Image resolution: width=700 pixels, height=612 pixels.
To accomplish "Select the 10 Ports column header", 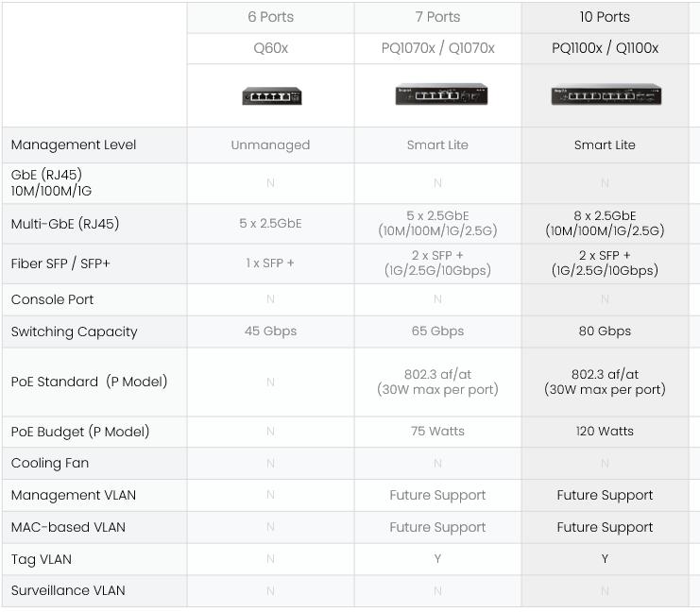I will click(606, 17).
